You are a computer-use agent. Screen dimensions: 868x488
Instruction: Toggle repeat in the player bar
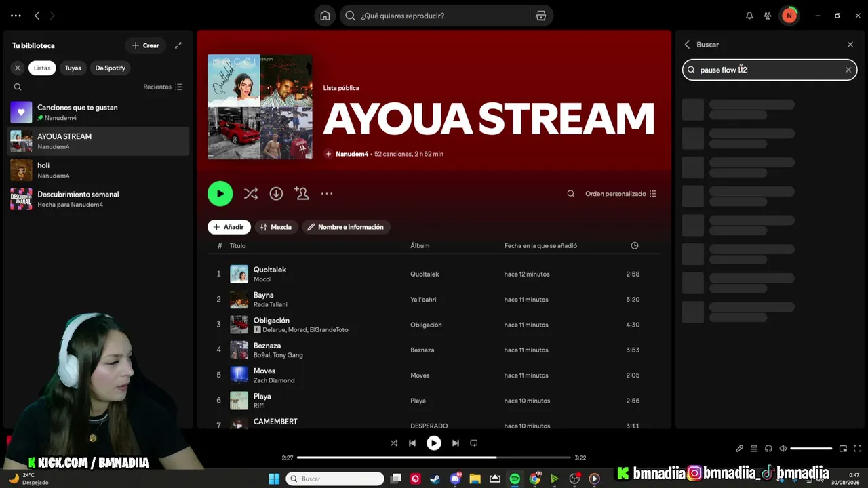pyautogui.click(x=474, y=443)
